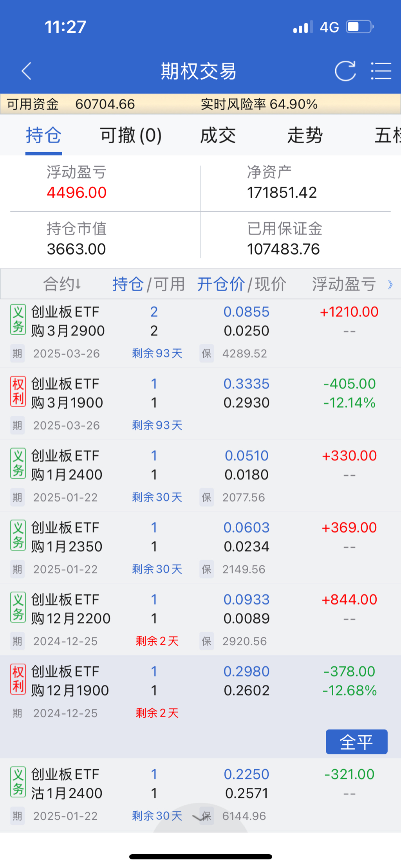
Task: Click the refresh icon in header
Action: coord(345,71)
